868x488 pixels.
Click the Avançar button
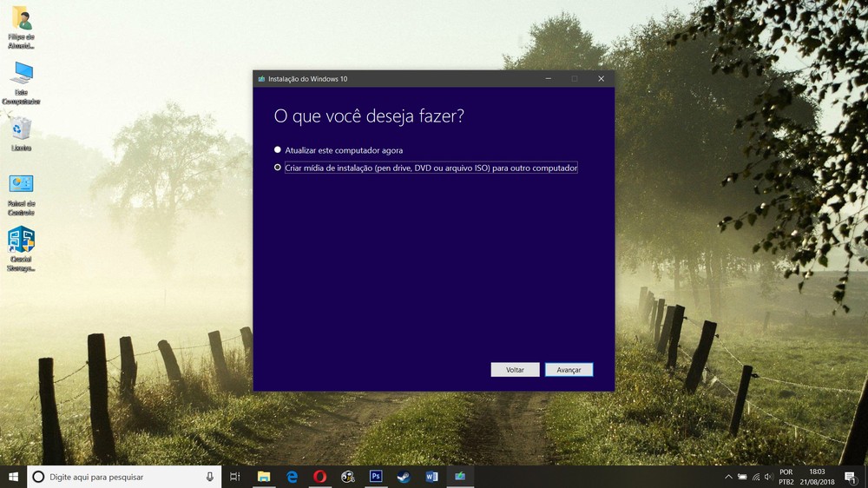click(x=569, y=369)
